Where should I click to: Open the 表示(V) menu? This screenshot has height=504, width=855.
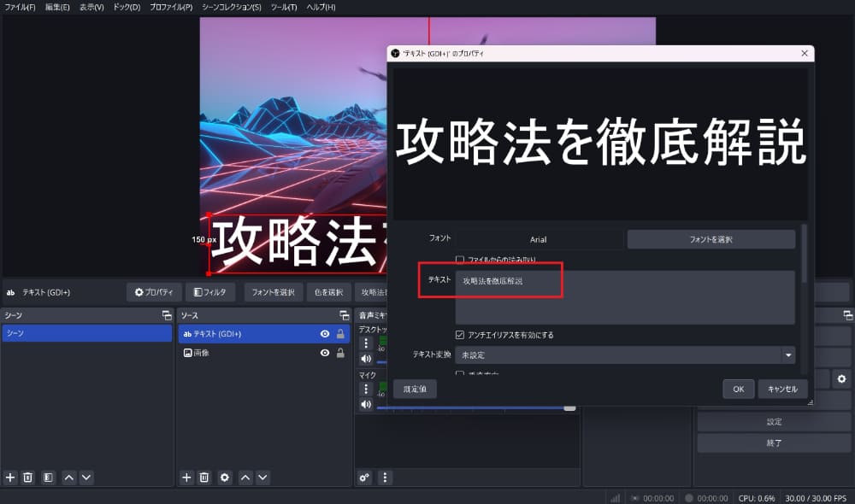click(x=91, y=7)
